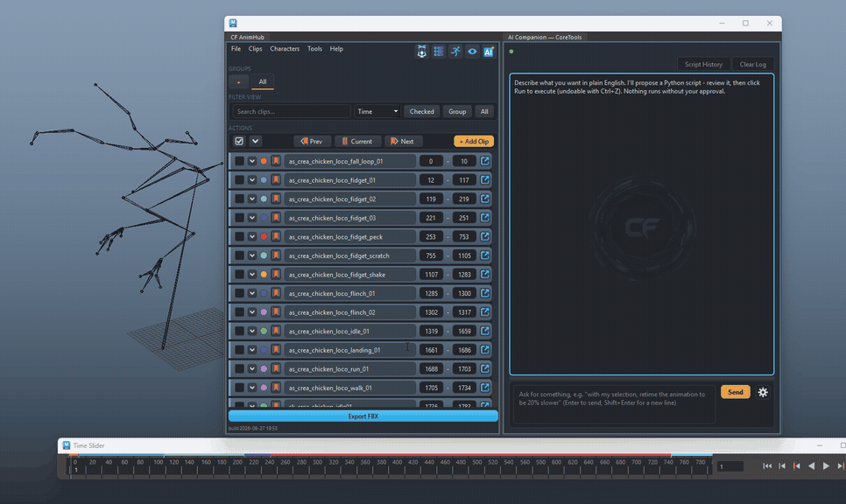Click export icon for run_01 clip
Image resolution: width=846 pixels, height=504 pixels.
coord(485,368)
